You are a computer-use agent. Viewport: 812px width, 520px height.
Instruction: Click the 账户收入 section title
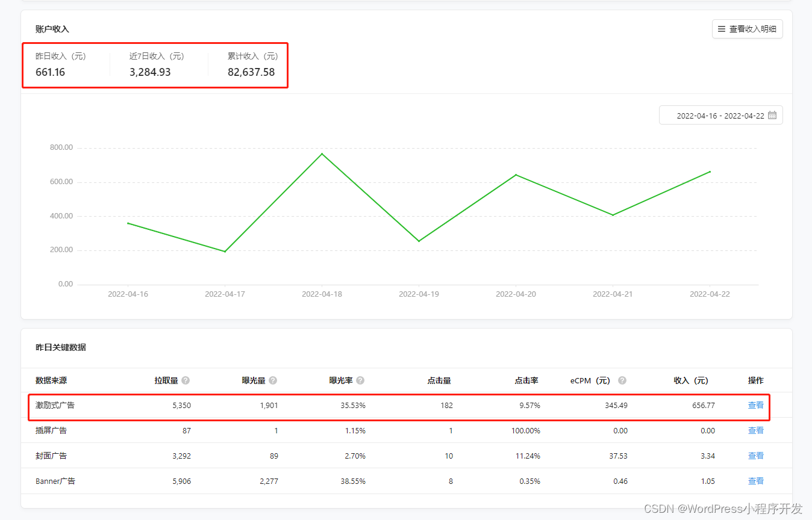click(x=52, y=29)
